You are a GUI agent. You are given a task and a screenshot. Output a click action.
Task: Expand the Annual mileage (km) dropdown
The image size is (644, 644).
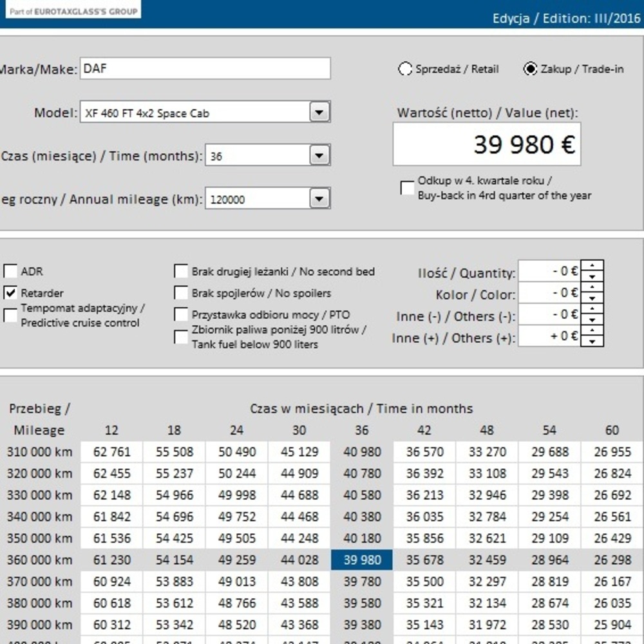click(x=319, y=199)
